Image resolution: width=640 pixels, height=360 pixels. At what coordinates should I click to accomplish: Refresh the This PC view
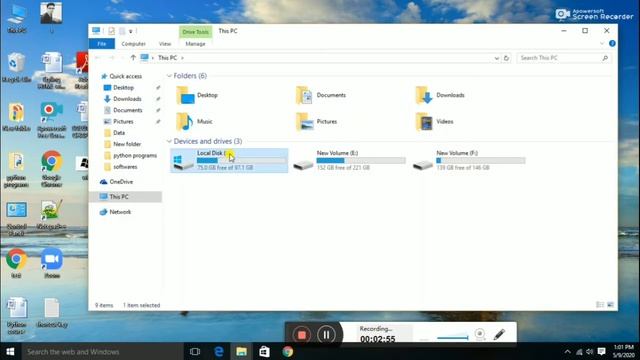coord(507,58)
